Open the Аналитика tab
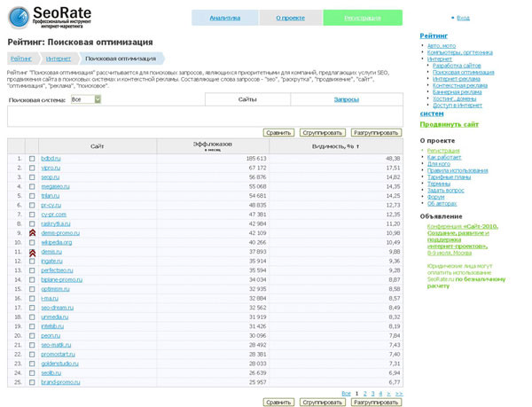532x407 pixels. point(225,18)
